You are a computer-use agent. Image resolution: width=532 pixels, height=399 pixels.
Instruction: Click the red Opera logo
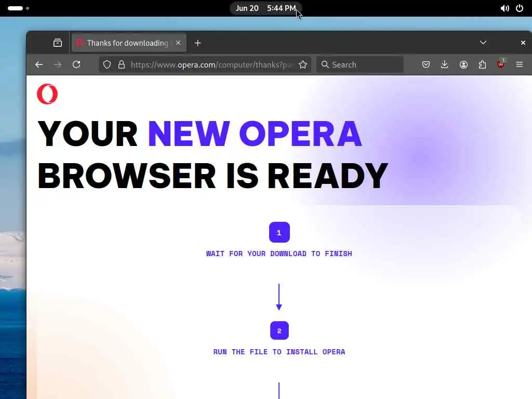coord(47,94)
